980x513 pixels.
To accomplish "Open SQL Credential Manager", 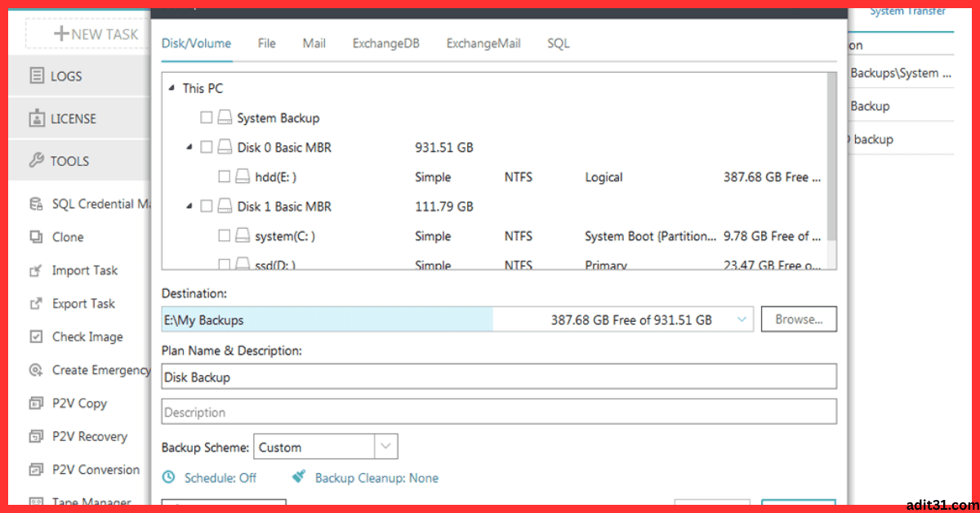I will 90,203.
